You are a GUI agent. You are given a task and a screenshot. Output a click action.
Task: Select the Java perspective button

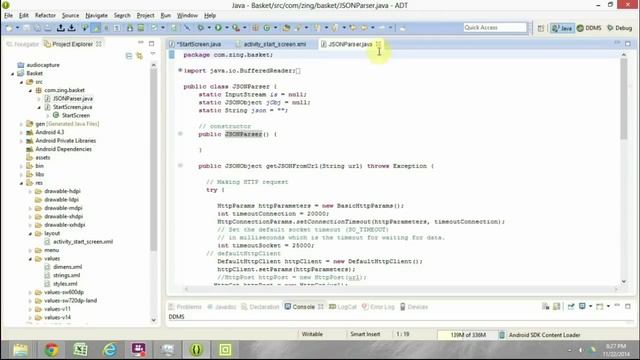click(x=562, y=28)
